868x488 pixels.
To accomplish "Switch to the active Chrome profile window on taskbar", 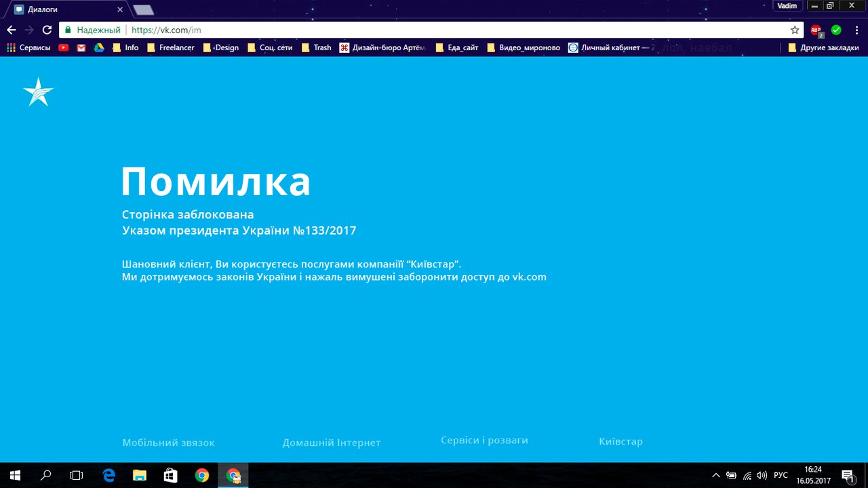I will pos(233,475).
